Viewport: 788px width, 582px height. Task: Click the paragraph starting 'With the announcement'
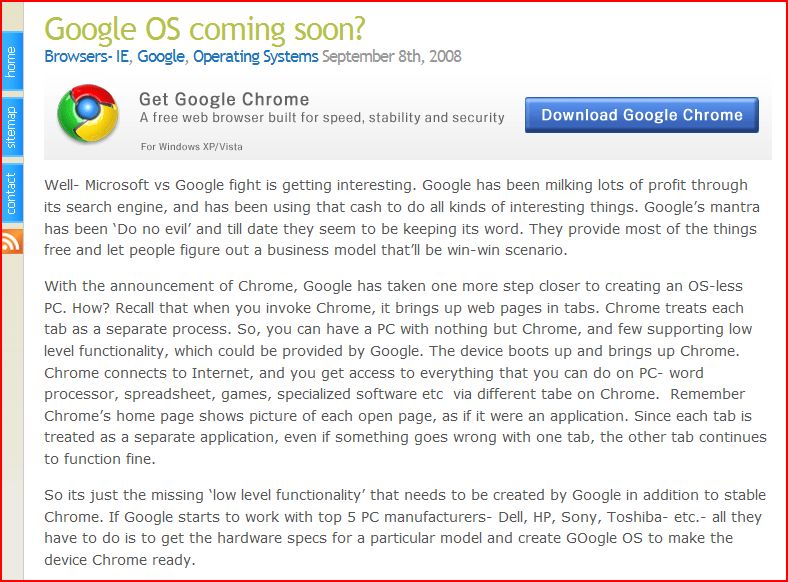[405, 372]
